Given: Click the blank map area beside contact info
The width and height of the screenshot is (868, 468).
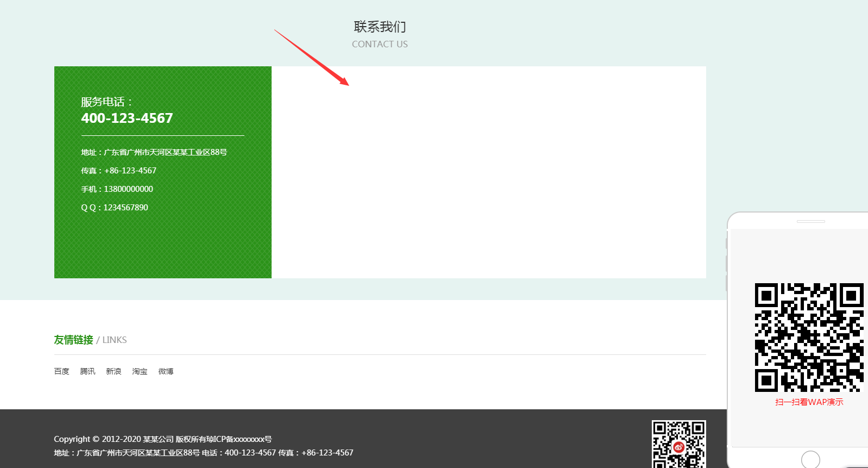Looking at the screenshot, I should pos(489,172).
